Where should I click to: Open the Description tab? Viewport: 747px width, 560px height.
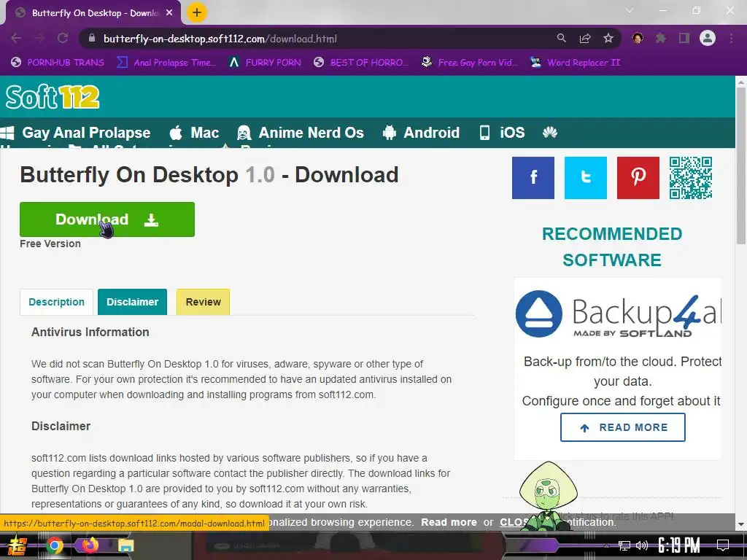(56, 302)
